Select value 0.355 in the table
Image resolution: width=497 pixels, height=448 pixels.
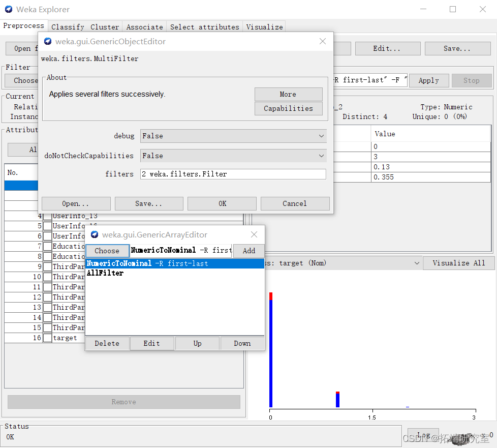[430, 177]
